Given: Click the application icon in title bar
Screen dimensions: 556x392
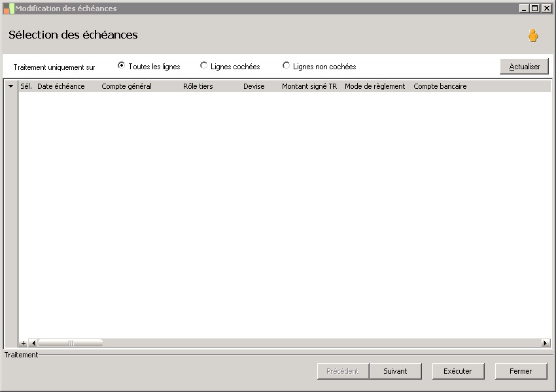Looking at the screenshot, I should tap(9, 8).
